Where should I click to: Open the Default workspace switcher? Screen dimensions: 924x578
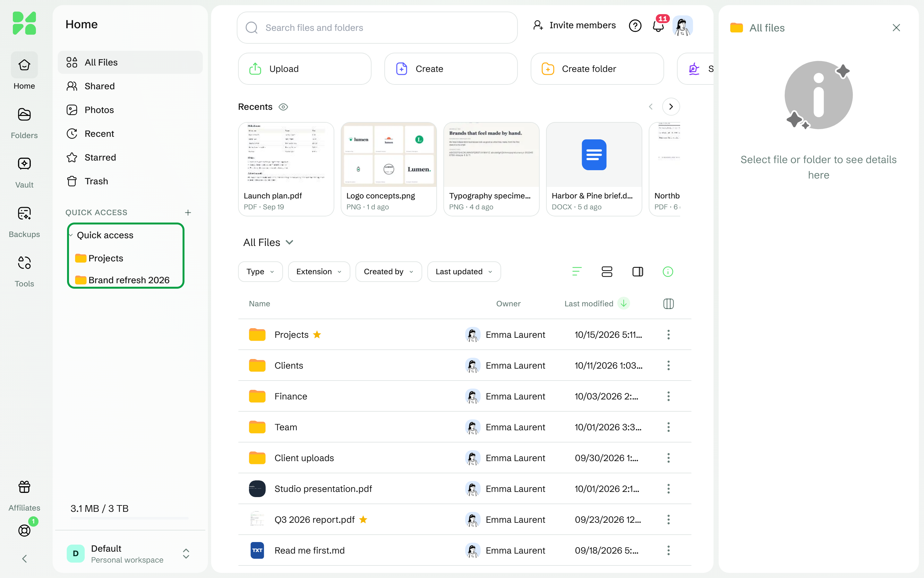pos(130,554)
